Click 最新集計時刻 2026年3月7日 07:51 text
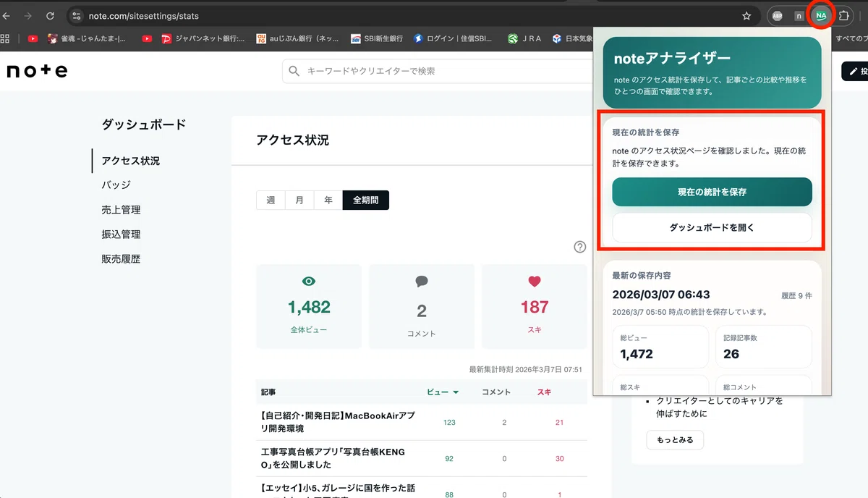Image resolution: width=868 pixels, height=498 pixels. click(x=526, y=369)
